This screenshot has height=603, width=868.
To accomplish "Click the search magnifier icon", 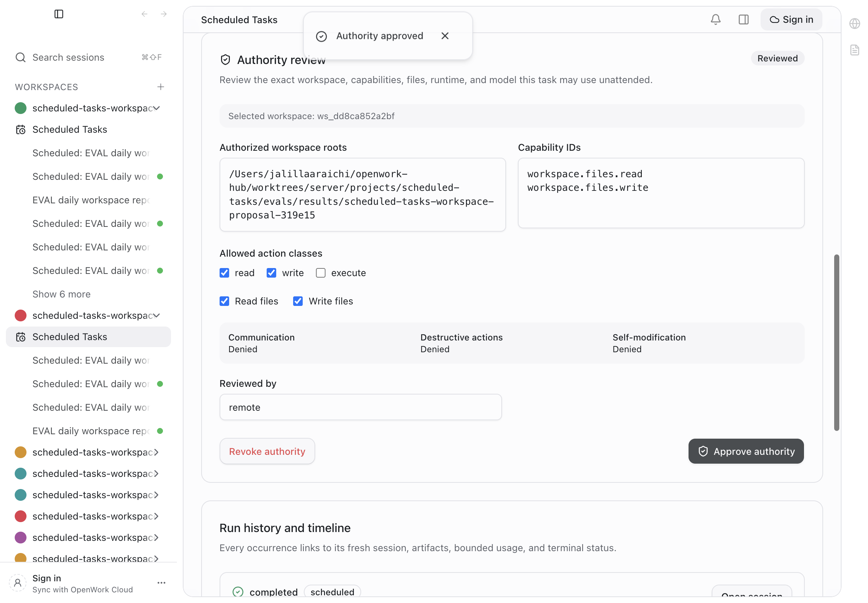I will pos(20,57).
